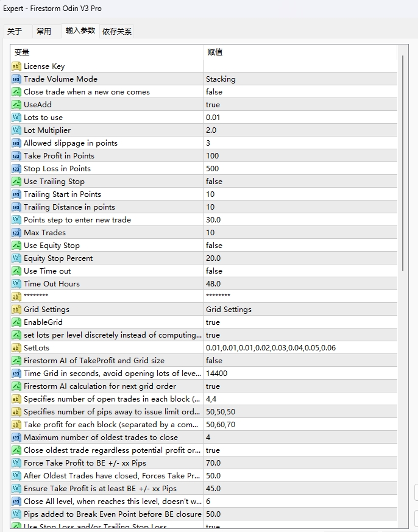Click the License Key string icon

click(16, 66)
